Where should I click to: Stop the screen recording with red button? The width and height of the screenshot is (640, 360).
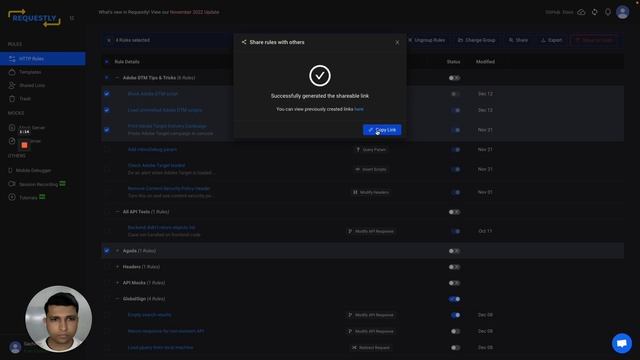[24, 145]
